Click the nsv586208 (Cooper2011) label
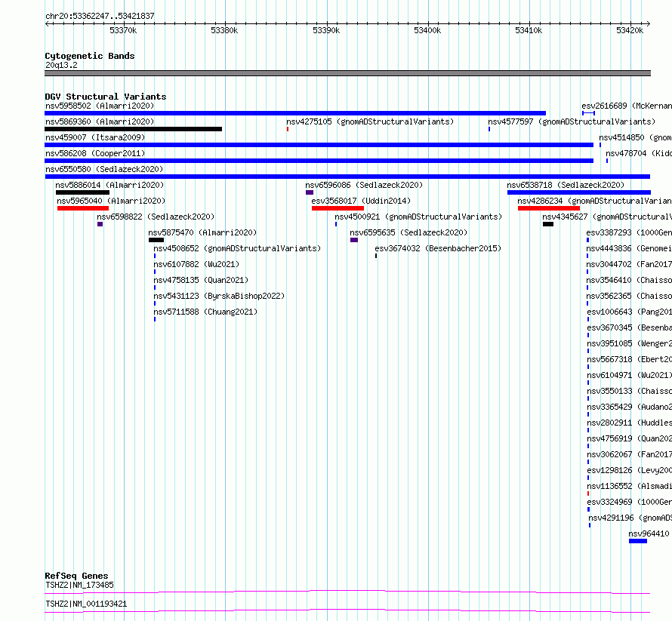The image size is (672, 621). [95, 153]
